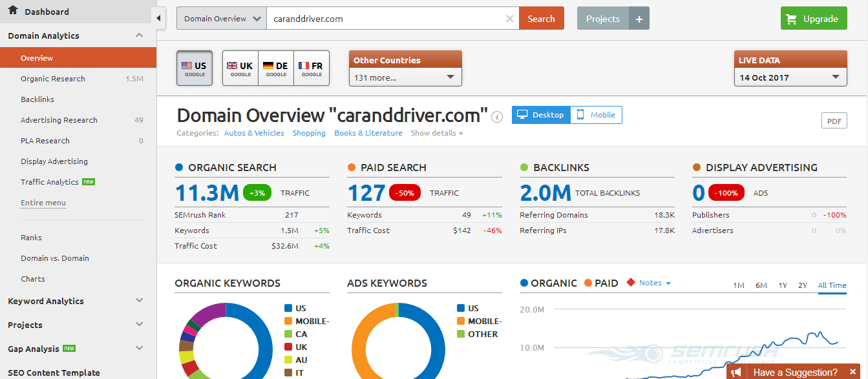Click the orange Search button
Screen dimensions: 868x379
(541, 19)
